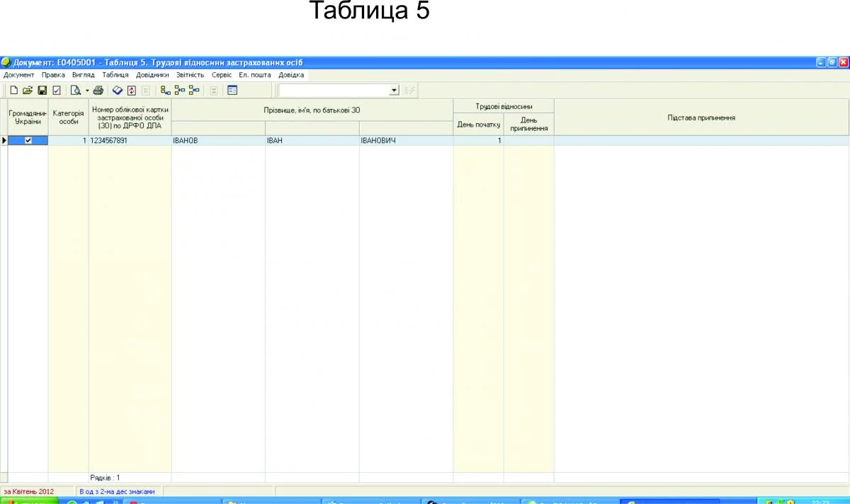Image resolution: width=850 pixels, height=504 pixels.
Task: Click День припинення column header
Action: pos(529,125)
